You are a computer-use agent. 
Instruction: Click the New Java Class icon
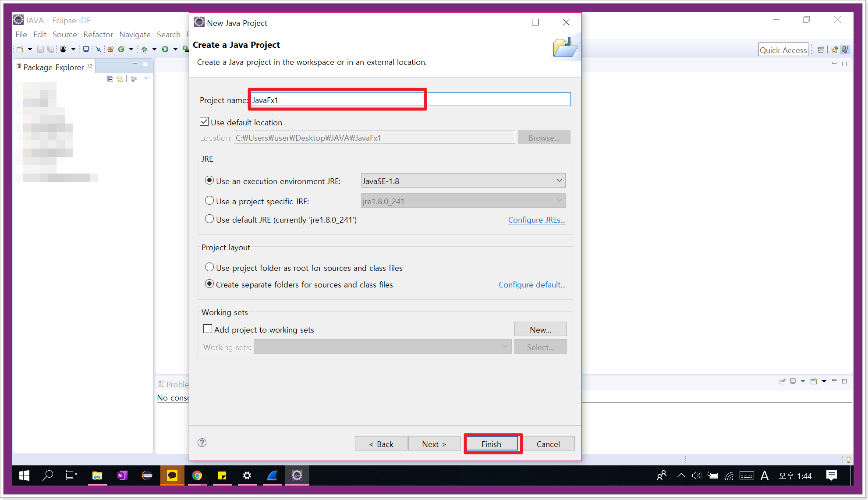[x=121, y=49]
